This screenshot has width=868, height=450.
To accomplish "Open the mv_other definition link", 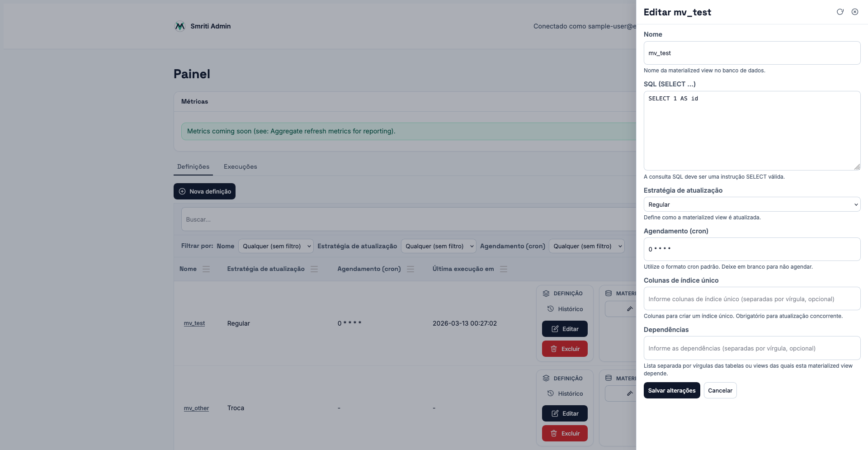I will pyautogui.click(x=196, y=408).
